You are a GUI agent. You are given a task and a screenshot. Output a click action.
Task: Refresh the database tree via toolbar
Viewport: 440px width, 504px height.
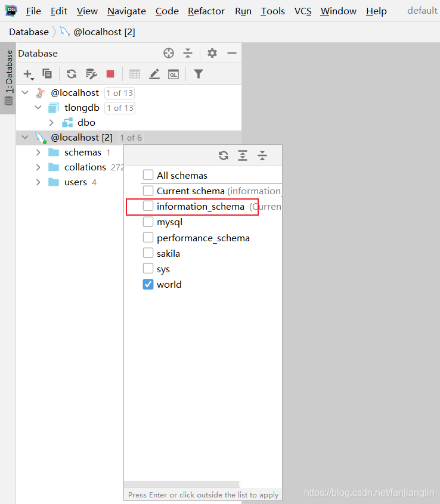pos(72,74)
